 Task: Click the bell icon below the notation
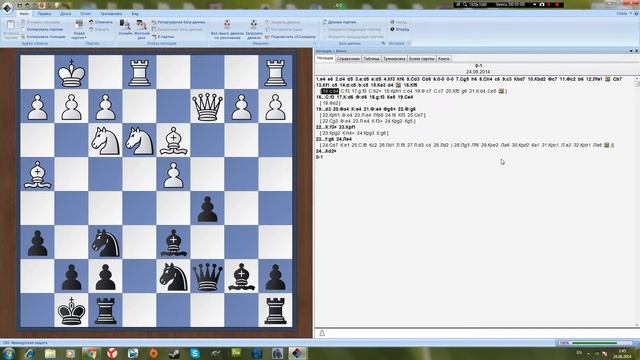(x=322, y=333)
